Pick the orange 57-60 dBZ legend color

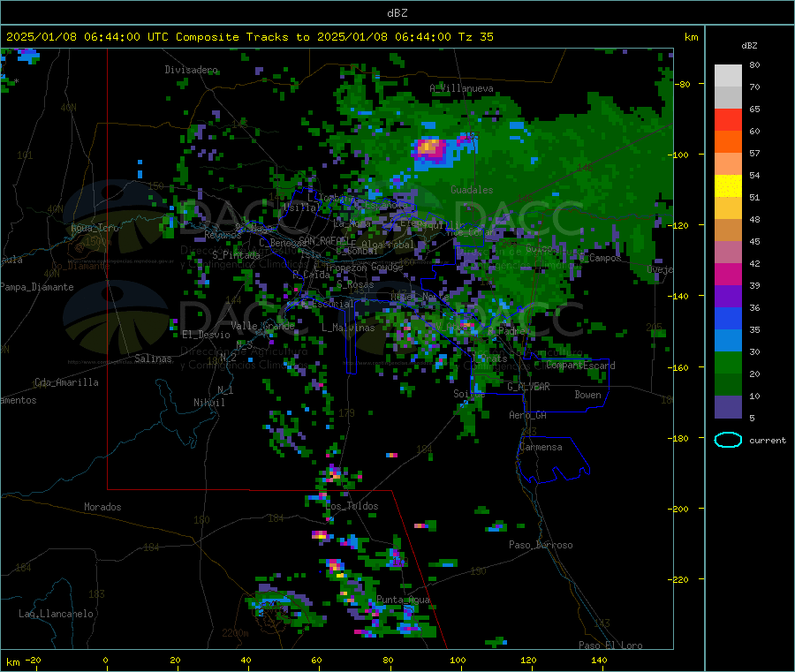tap(728, 142)
